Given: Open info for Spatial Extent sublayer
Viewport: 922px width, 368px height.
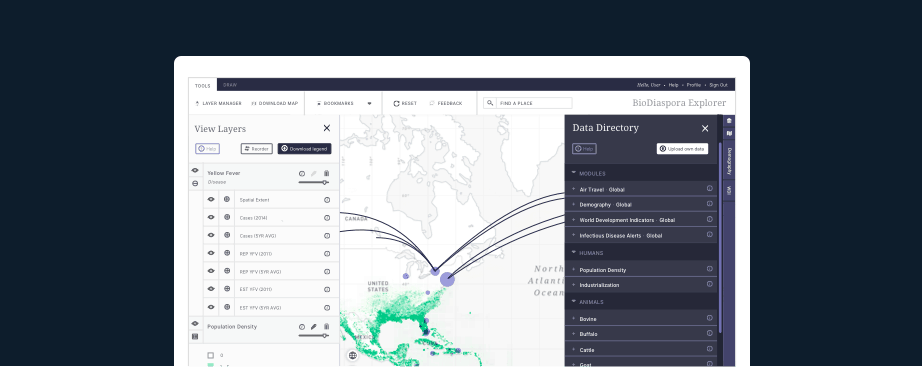Looking at the screenshot, I should pos(327,200).
